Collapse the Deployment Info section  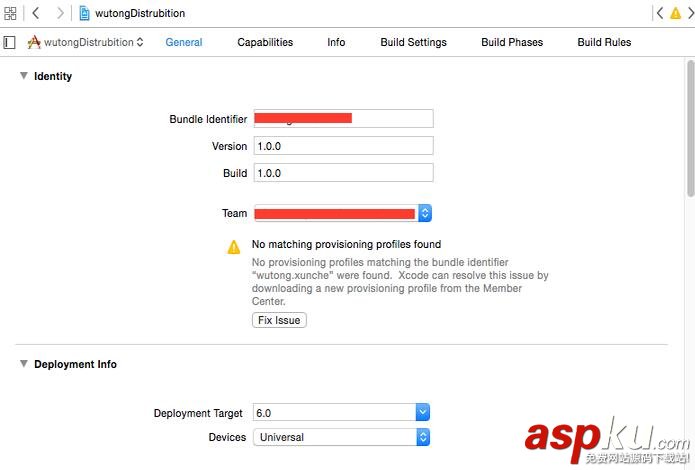(x=23, y=364)
